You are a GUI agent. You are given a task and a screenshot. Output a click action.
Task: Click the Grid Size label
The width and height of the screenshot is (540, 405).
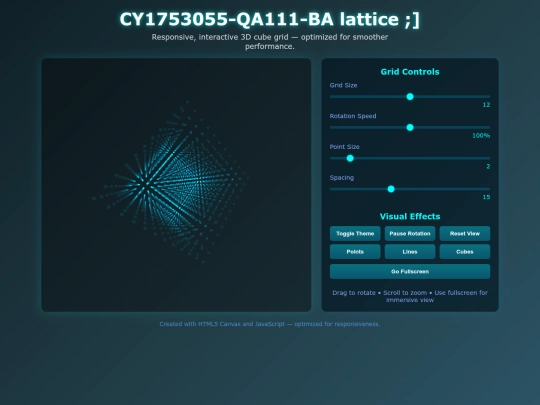343,85
